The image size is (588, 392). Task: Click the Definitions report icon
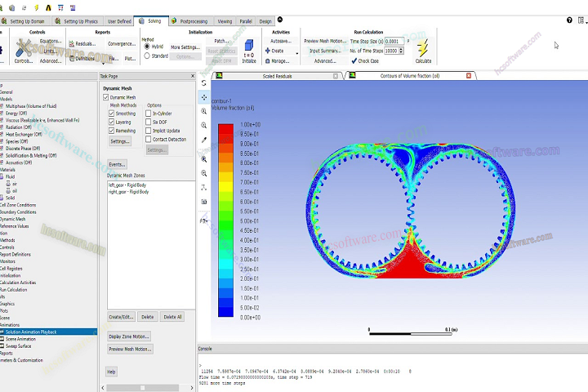[72, 59]
